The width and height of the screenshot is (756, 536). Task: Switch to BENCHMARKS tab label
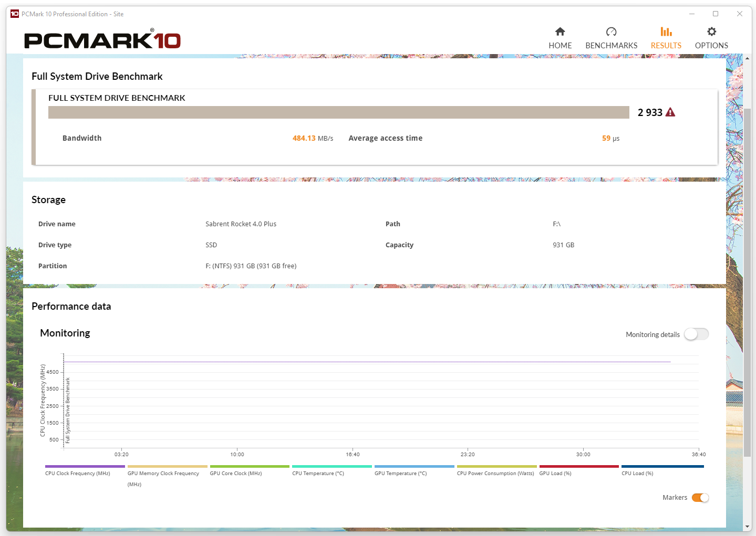[x=612, y=46]
